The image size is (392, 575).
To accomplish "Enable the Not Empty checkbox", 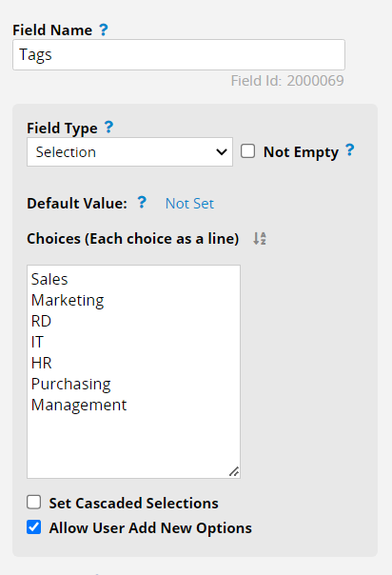I will pos(247,151).
